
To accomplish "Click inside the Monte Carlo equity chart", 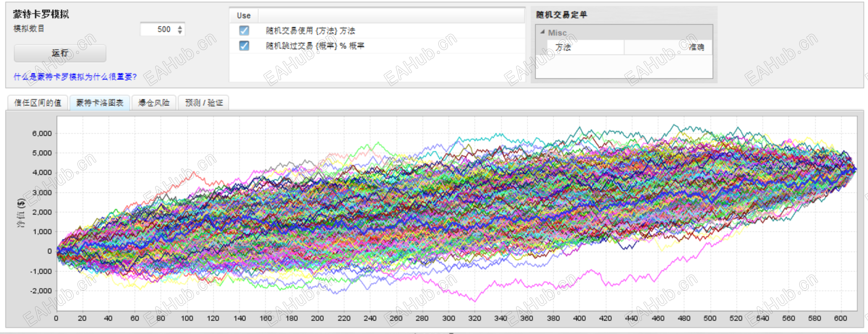I will point(457,214).
